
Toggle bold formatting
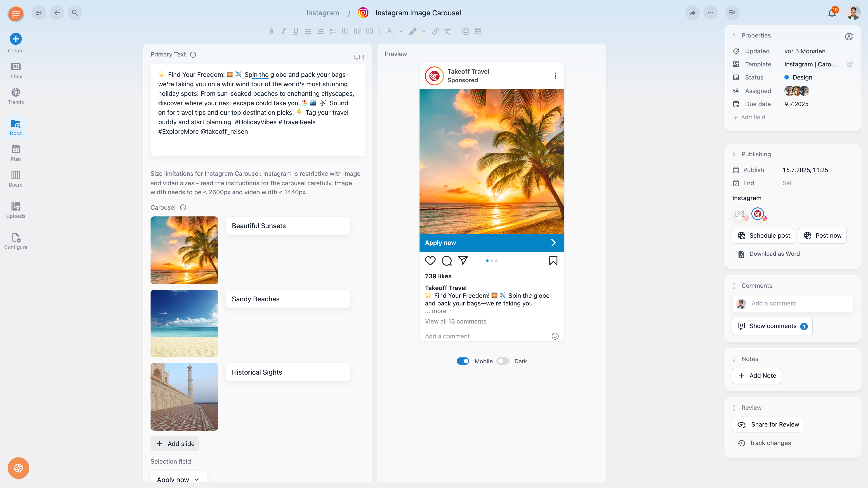coord(271,31)
